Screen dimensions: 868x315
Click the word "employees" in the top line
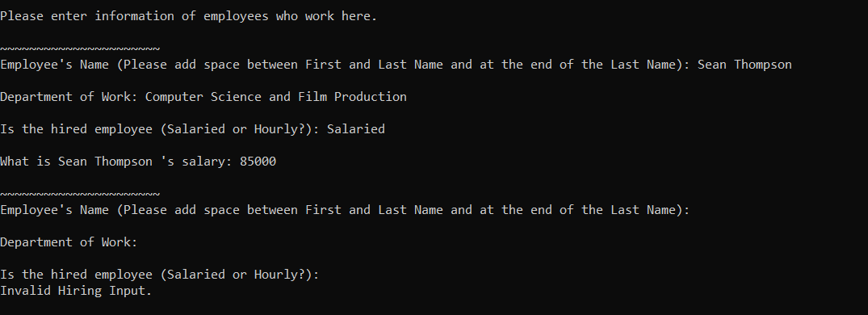236,16
